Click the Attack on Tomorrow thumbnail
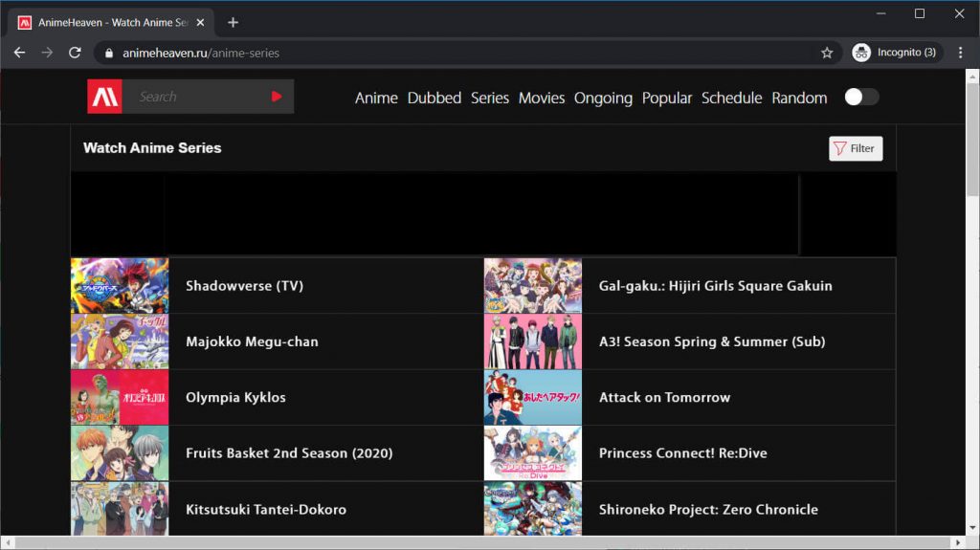This screenshot has width=980, height=550. pos(532,398)
